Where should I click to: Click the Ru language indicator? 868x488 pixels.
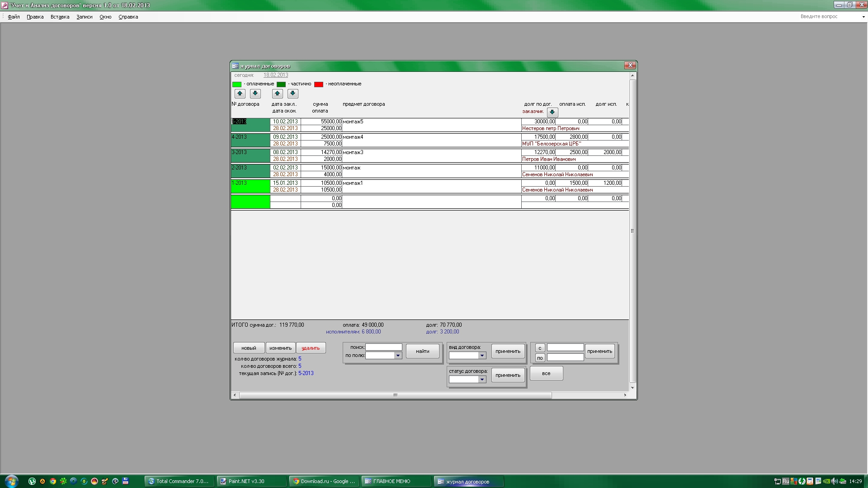[786, 481]
